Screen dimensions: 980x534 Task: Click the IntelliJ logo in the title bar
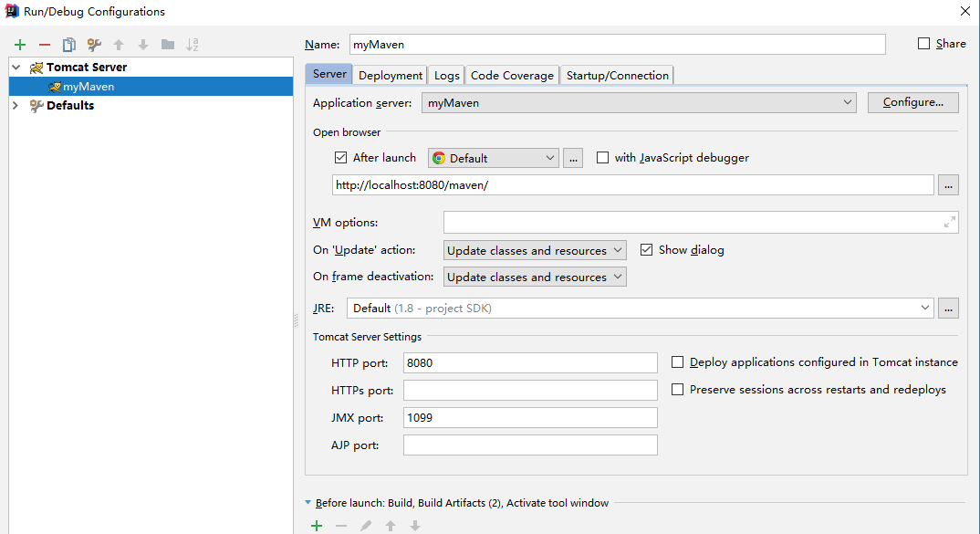tap(11, 11)
